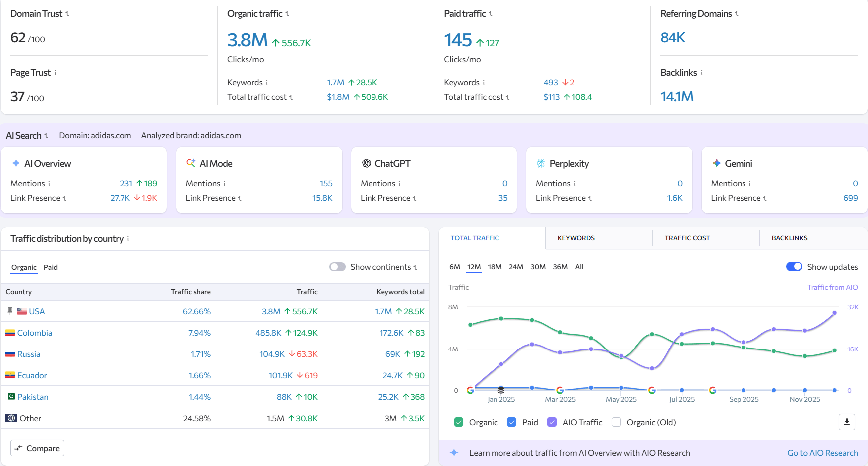Check the Organic (Old) checkbox
This screenshot has width=868, height=466.
pyautogui.click(x=616, y=422)
